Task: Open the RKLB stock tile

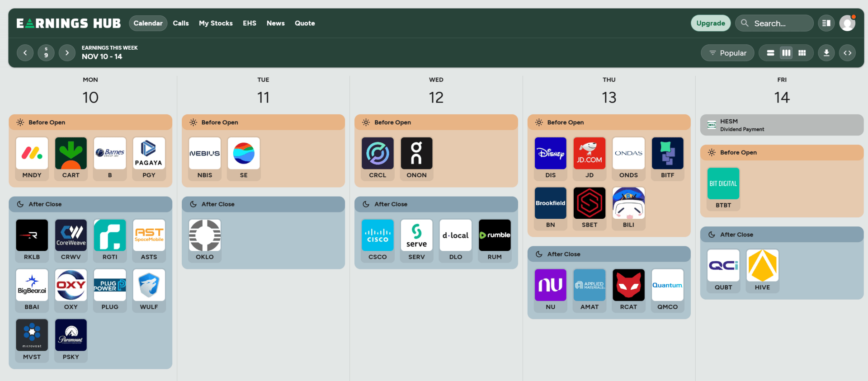Action: pyautogui.click(x=32, y=241)
